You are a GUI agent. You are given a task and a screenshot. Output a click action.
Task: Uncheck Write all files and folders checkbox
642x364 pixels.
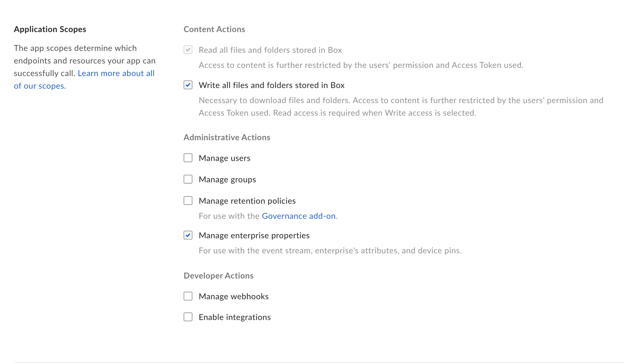tap(188, 85)
